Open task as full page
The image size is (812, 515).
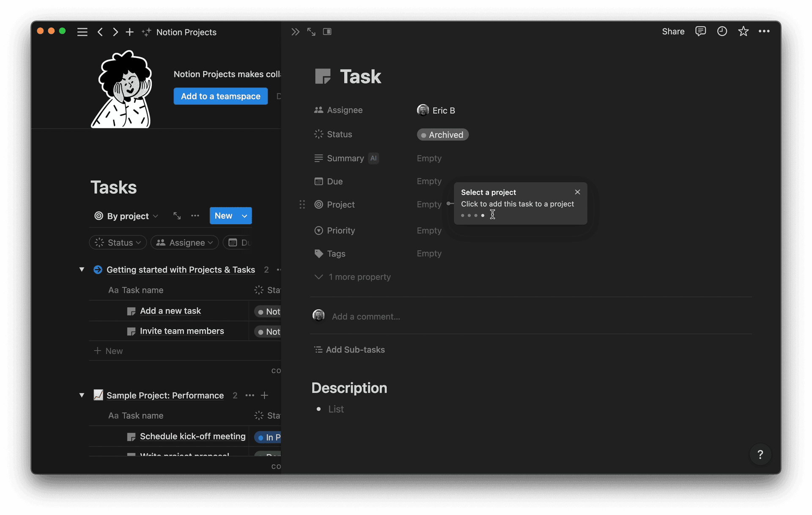tap(311, 32)
